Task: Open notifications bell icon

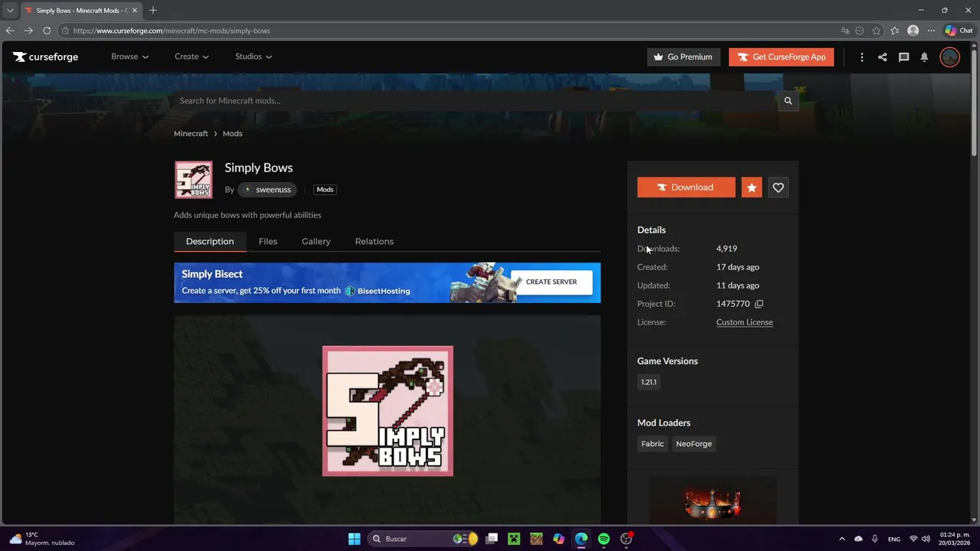Action: [x=924, y=57]
